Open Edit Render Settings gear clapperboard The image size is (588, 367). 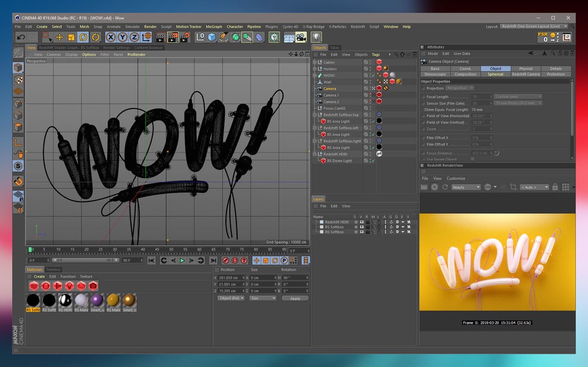tap(185, 37)
